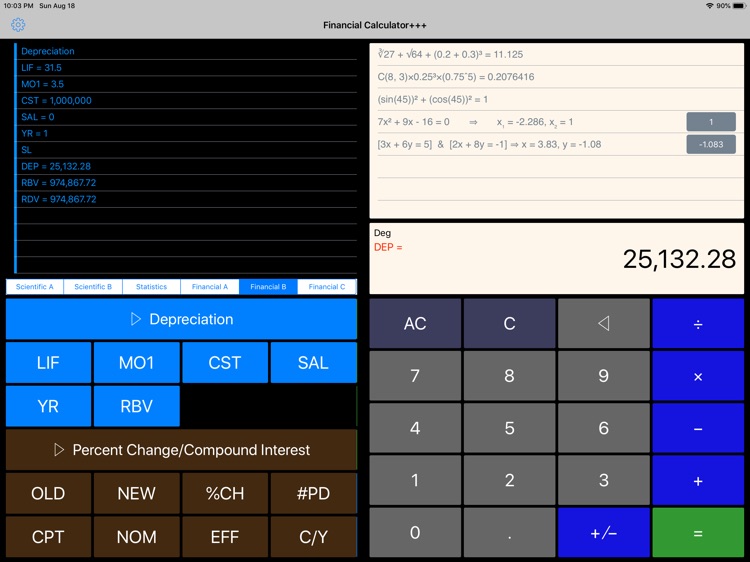Tap the digit 7 key
This screenshot has height=562, width=750.
pos(415,376)
